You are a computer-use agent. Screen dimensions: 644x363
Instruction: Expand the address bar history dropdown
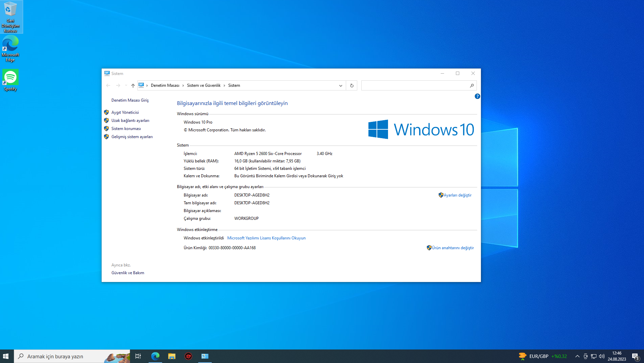[x=340, y=85]
